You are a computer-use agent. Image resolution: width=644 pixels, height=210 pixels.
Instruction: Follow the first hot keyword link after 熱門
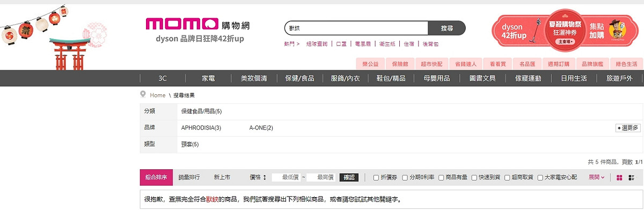[317, 44]
